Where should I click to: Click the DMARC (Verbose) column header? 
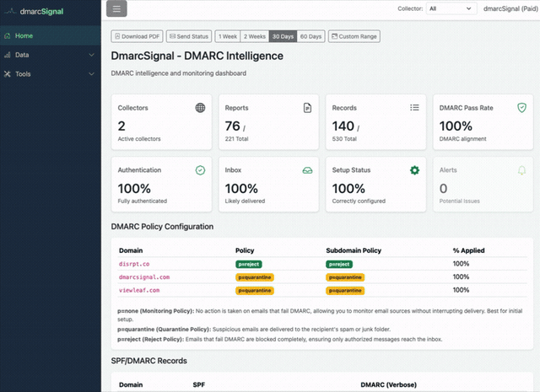click(x=388, y=384)
